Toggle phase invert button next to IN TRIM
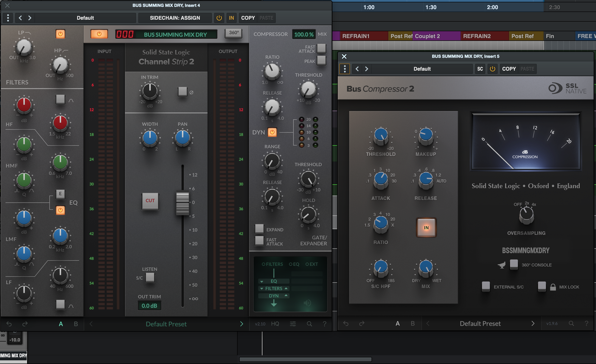Image resolution: width=596 pixels, height=364 pixels. 182,92
